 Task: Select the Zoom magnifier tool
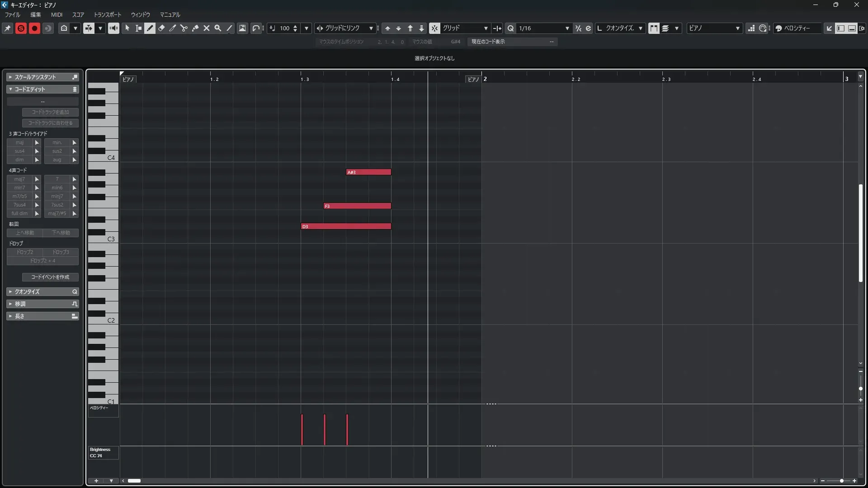[x=218, y=28]
